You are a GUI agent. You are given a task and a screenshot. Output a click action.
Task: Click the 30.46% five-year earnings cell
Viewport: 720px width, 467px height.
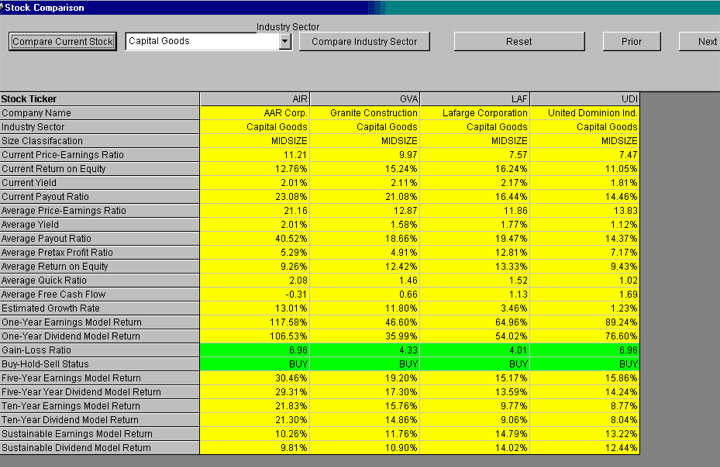click(255, 378)
